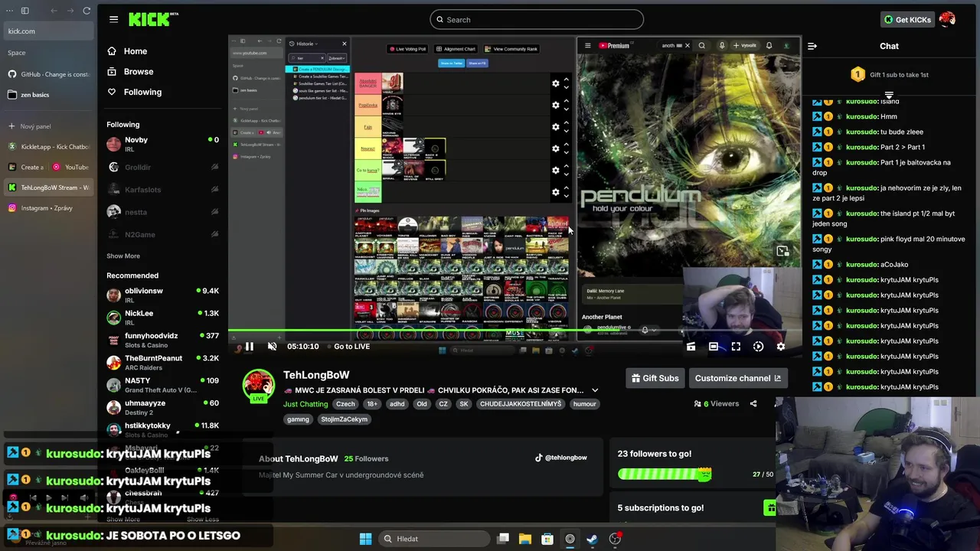Open Microsoft Store from the taskbar
Viewport: 980px width, 551px height.
point(547,539)
